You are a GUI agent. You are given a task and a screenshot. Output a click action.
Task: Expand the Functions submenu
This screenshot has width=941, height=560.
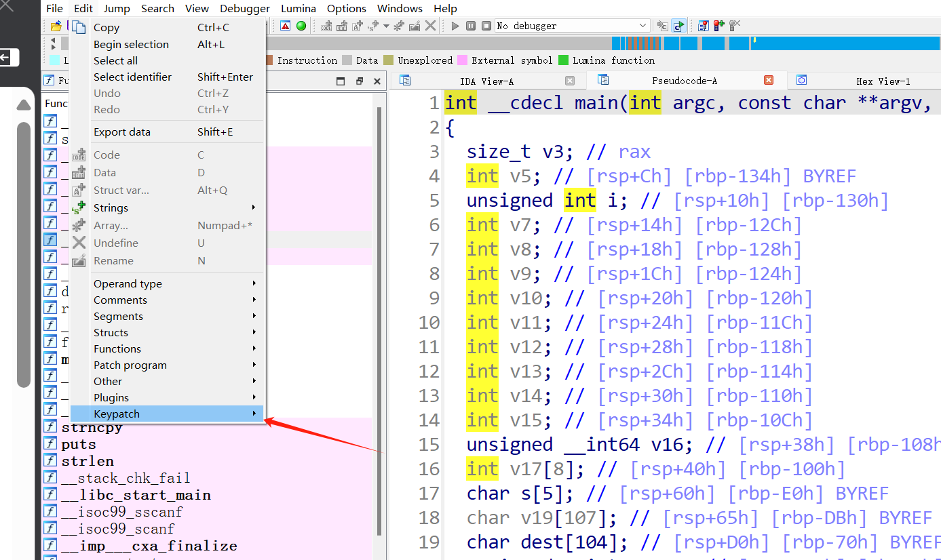pyautogui.click(x=168, y=348)
